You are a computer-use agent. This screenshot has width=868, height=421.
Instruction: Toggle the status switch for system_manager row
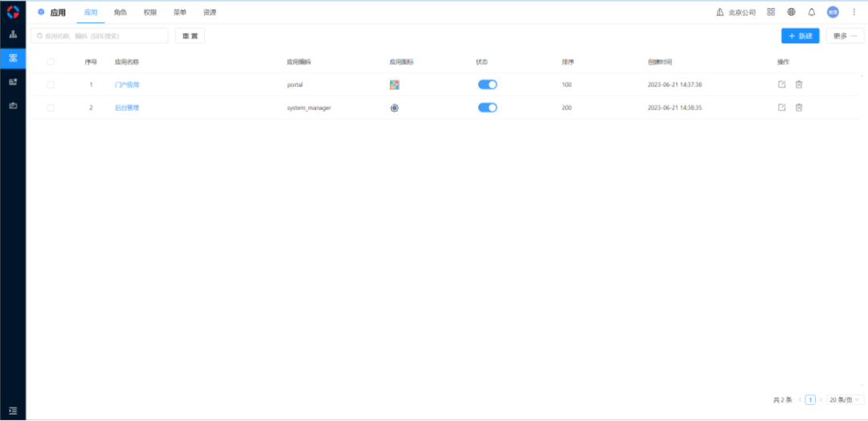[487, 108]
